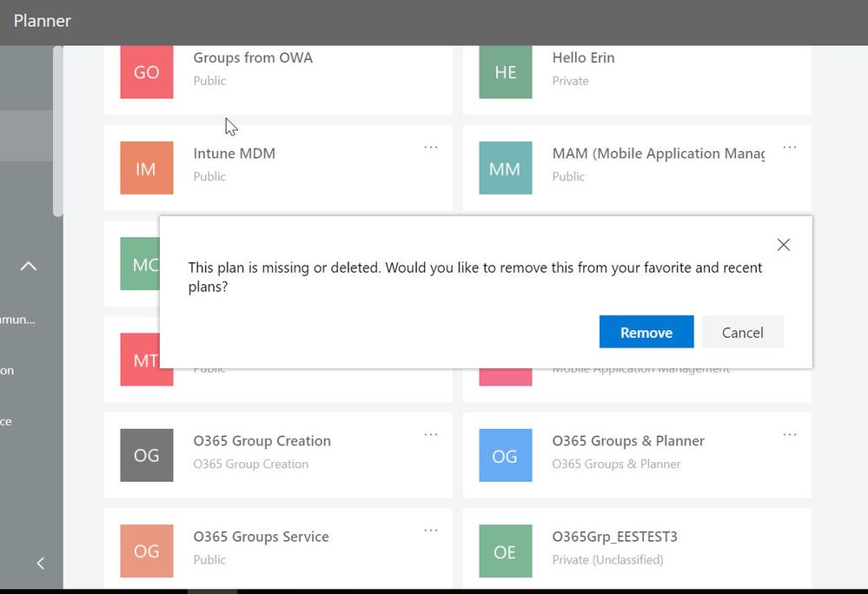
Task: Close the missing plan dialog with X
Action: 784,245
